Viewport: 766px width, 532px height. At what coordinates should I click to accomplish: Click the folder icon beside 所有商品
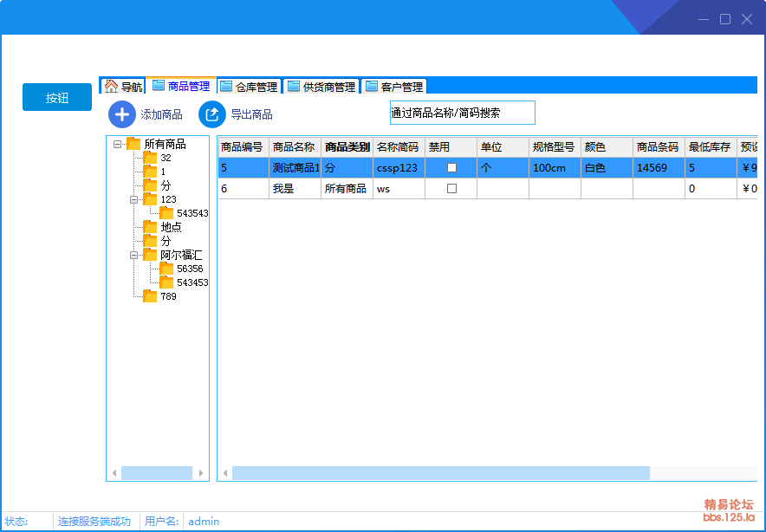(x=133, y=144)
